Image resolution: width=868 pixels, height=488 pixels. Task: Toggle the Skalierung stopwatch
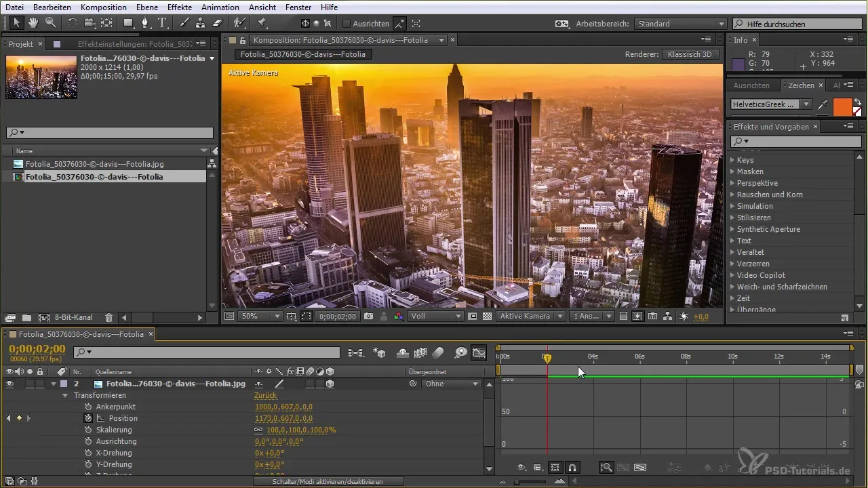click(x=87, y=430)
